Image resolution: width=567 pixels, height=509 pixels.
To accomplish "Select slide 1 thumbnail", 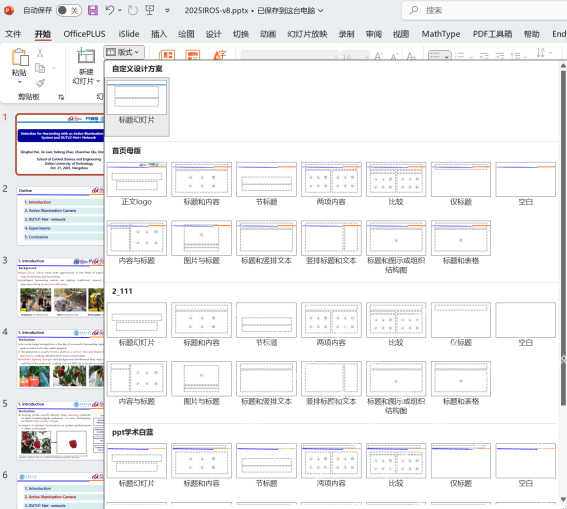I will [60, 144].
